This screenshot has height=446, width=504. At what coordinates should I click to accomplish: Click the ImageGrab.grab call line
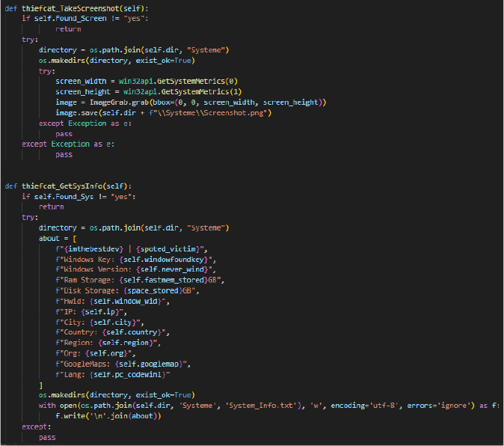tap(191, 103)
